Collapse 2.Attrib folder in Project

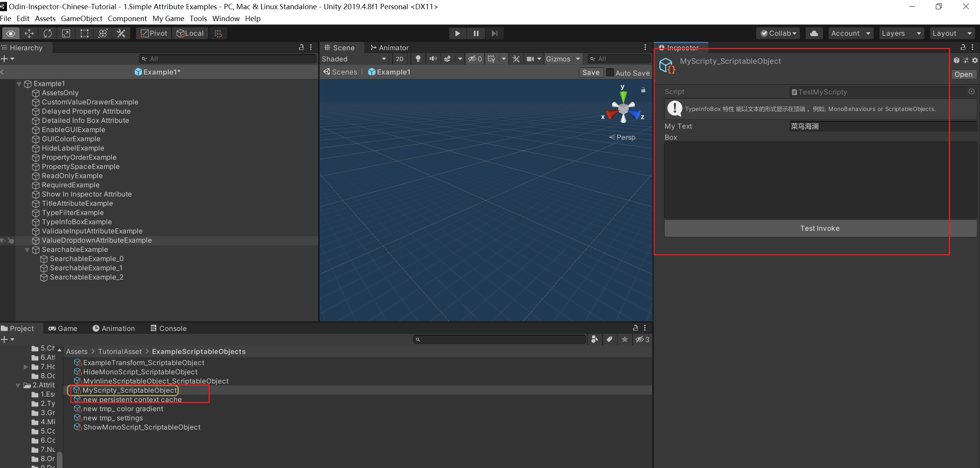tap(18, 385)
